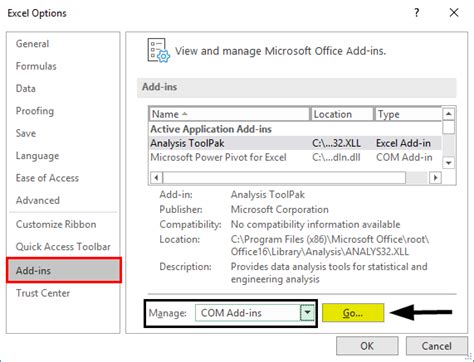Click the Active Application Add-ins group heading

[x=211, y=129]
